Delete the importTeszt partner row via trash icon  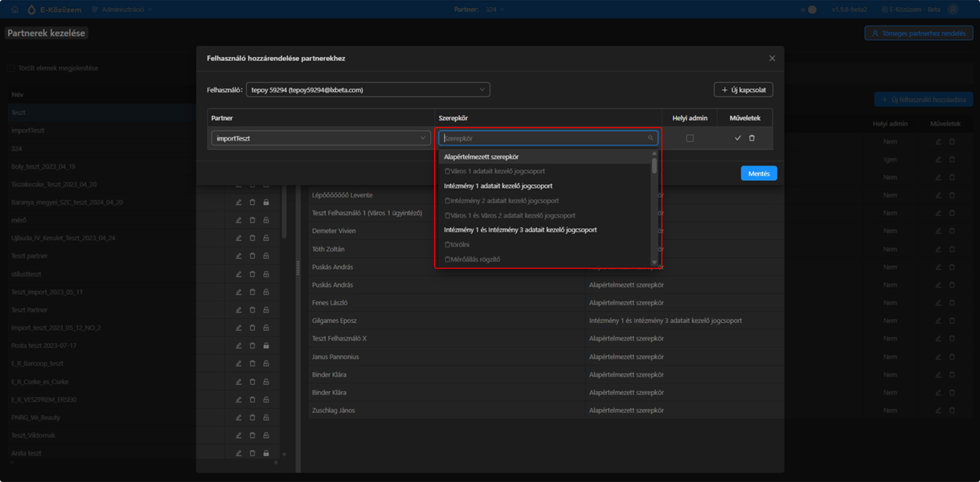[752, 138]
